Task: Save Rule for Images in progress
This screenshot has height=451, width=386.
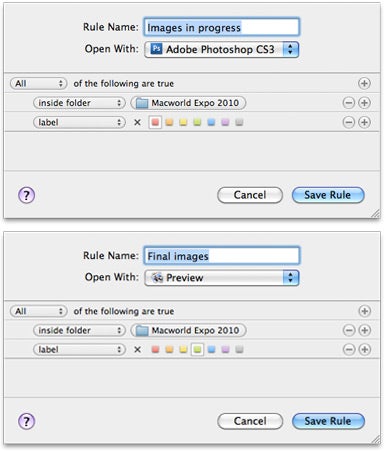Action: [328, 195]
